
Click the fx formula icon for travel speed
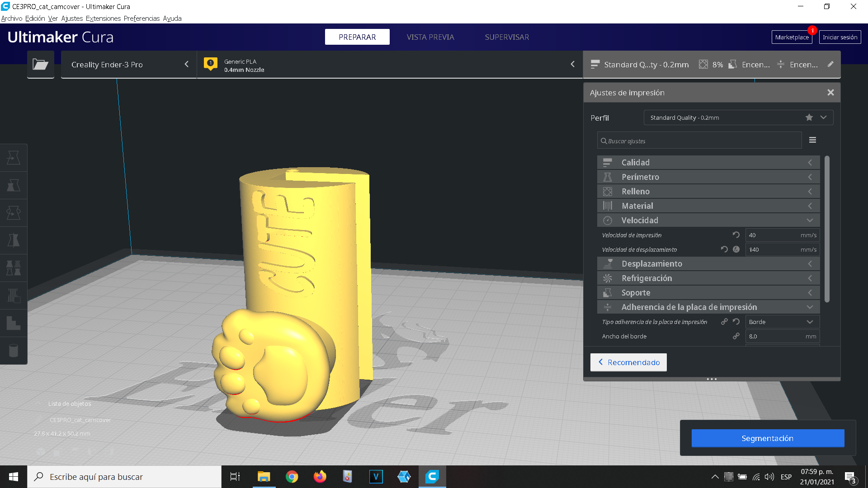[x=736, y=249]
